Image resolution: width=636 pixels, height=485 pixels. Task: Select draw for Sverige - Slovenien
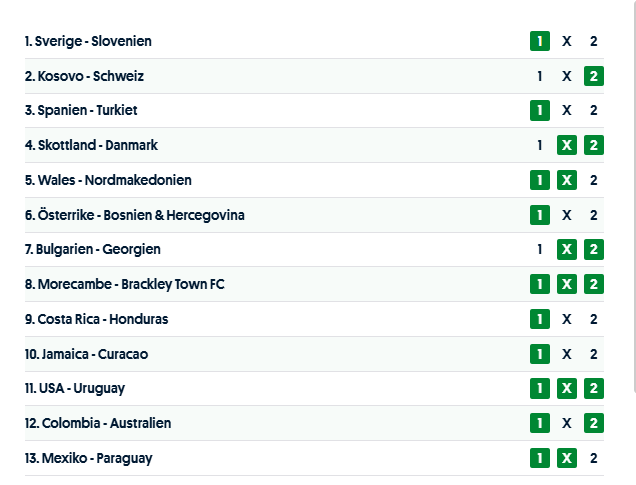pos(567,41)
